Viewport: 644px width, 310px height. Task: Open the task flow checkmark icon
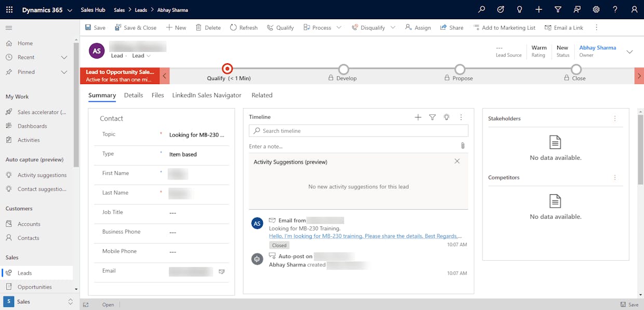click(501, 10)
